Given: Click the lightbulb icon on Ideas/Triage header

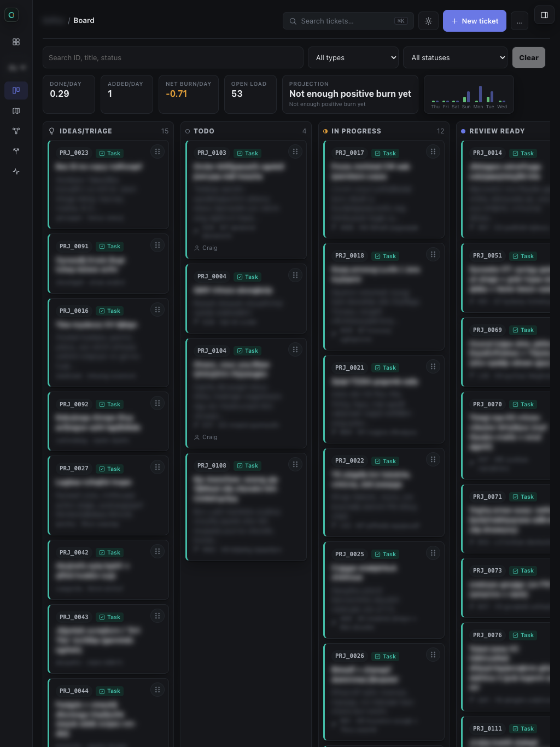Looking at the screenshot, I should tap(52, 131).
